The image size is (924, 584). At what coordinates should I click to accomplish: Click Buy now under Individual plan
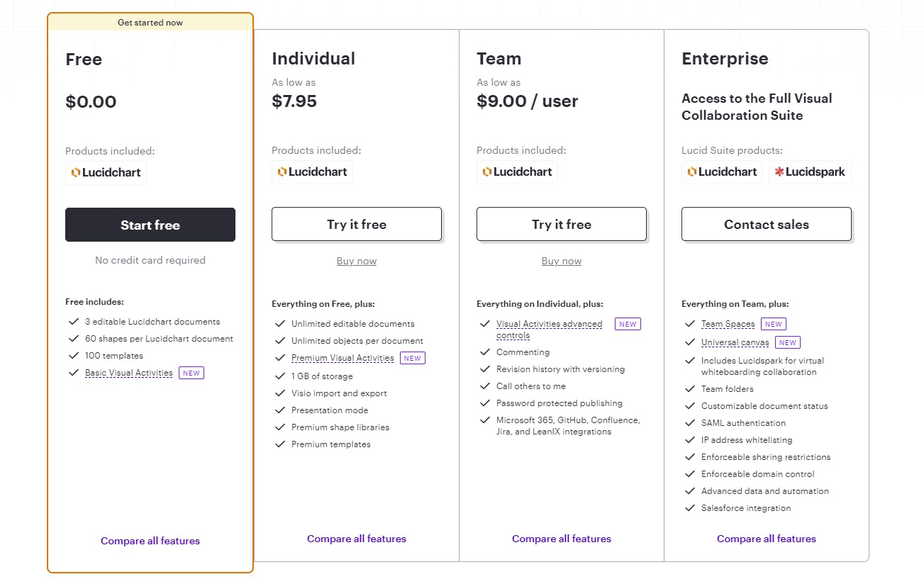357,261
